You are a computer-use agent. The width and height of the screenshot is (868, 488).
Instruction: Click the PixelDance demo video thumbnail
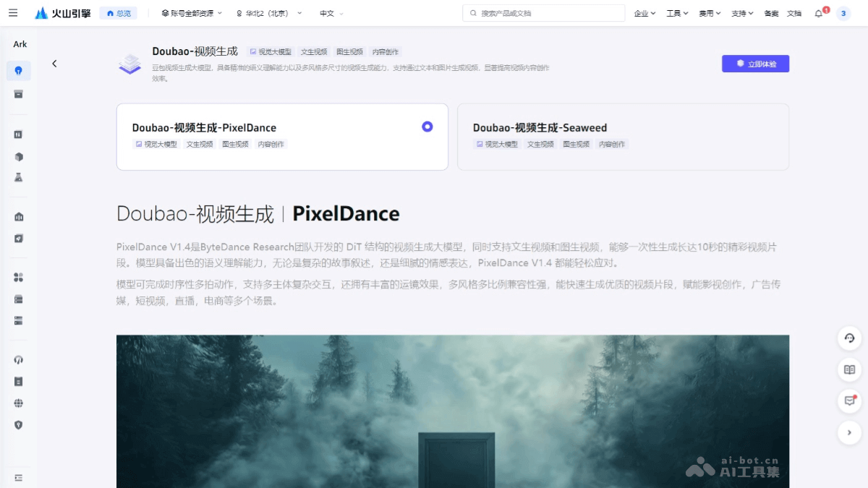point(453,411)
